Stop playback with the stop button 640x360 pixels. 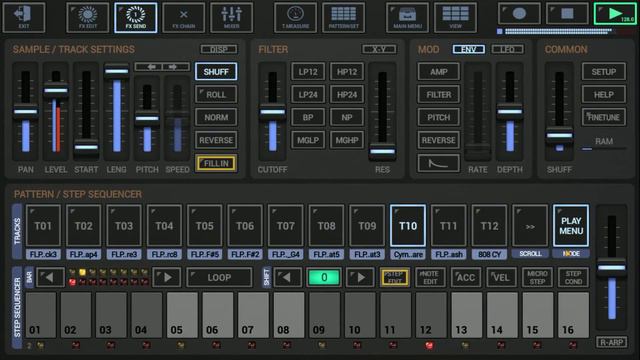[567, 14]
